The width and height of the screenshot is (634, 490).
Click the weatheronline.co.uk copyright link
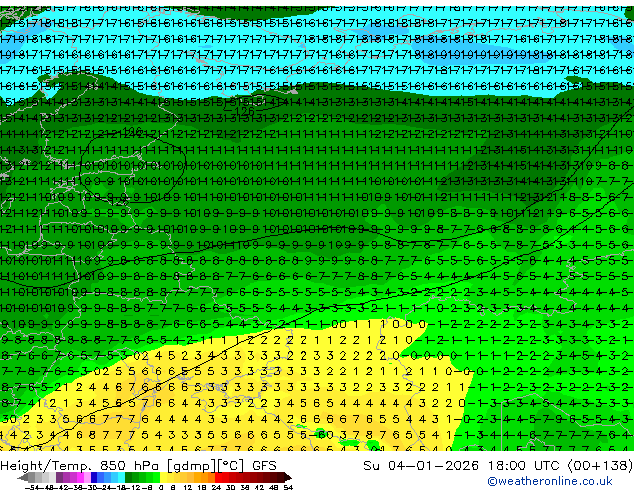[x=550, y=481]
